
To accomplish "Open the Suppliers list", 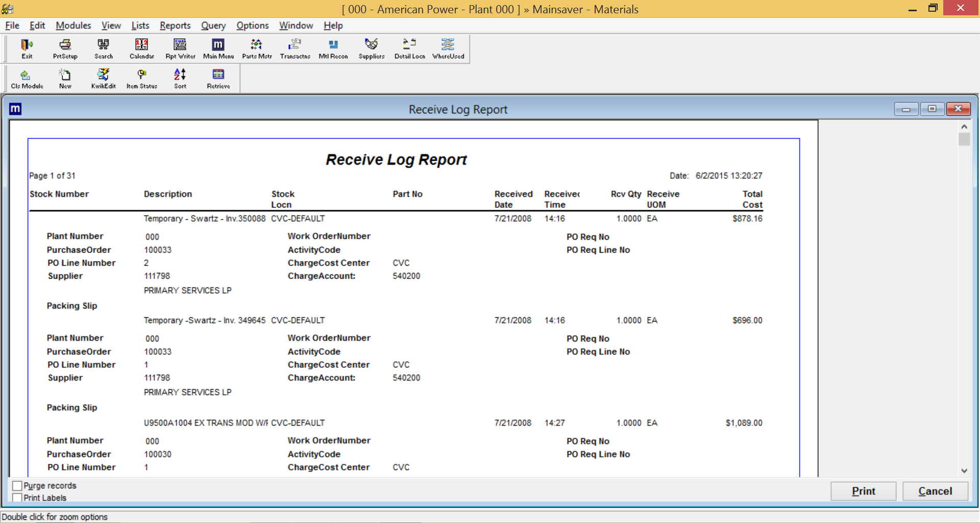I will [x=371, y=48].
